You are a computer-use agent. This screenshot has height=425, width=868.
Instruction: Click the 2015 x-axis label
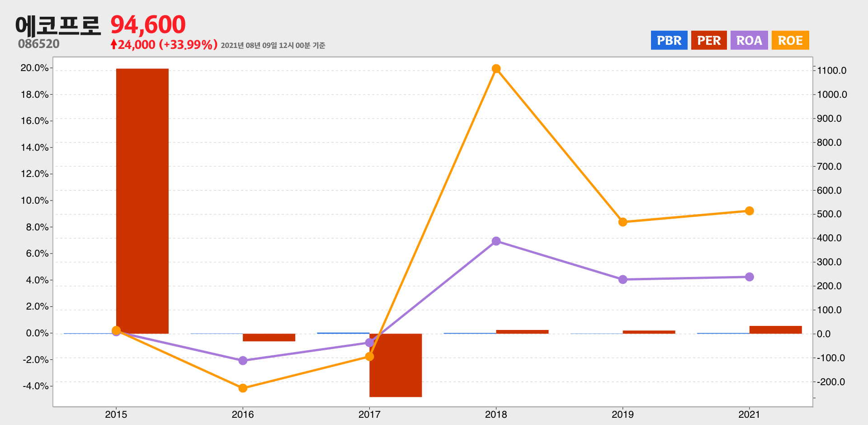pyautogui.click(x=116, y=414)
